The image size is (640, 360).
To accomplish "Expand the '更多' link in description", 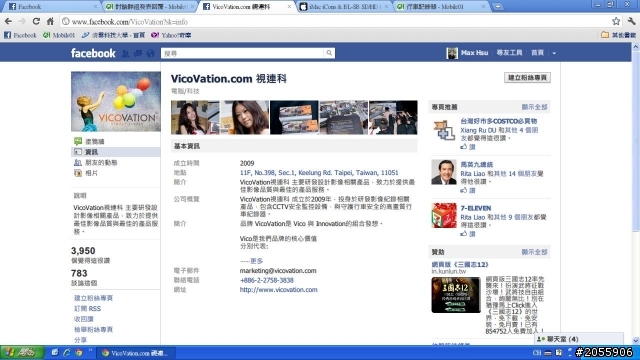I will [x=256, y=261].
